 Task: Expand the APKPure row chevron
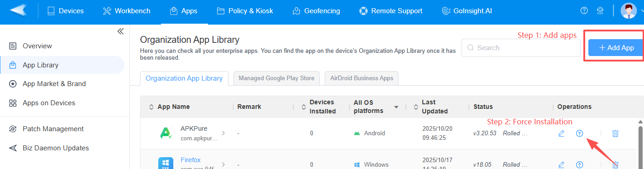pos(223,133)
